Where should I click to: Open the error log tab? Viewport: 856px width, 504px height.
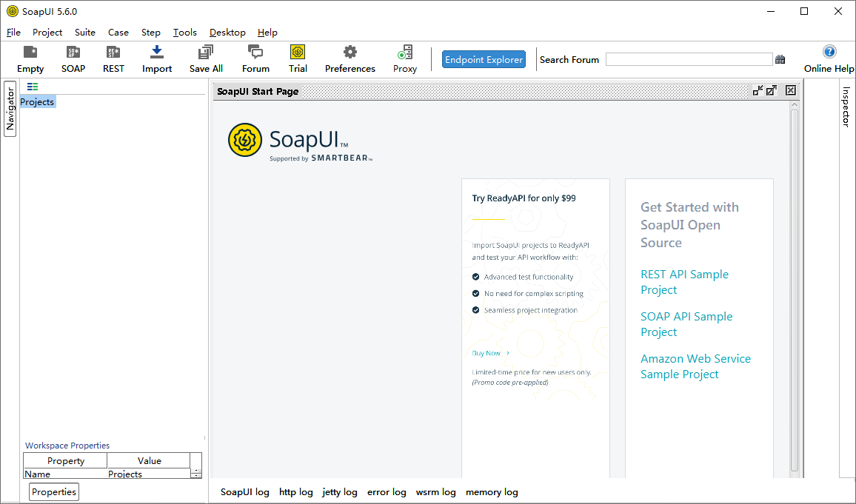pos(387,492)
